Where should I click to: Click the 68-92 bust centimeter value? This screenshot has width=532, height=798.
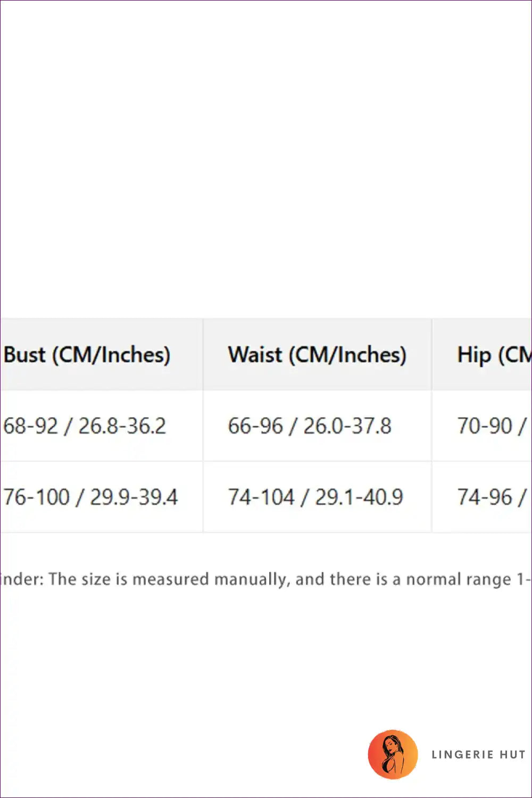click(x=30, y=426)
